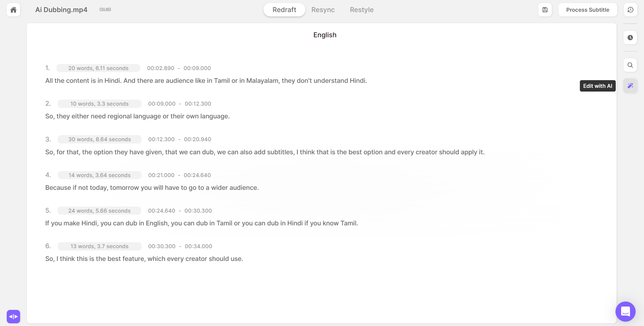Image resolution: width=644 pixels, height=326 pixels.
Task: Click the purple panel toggle bottom-left
Action: pyautogui.click(x=13, y=316)
